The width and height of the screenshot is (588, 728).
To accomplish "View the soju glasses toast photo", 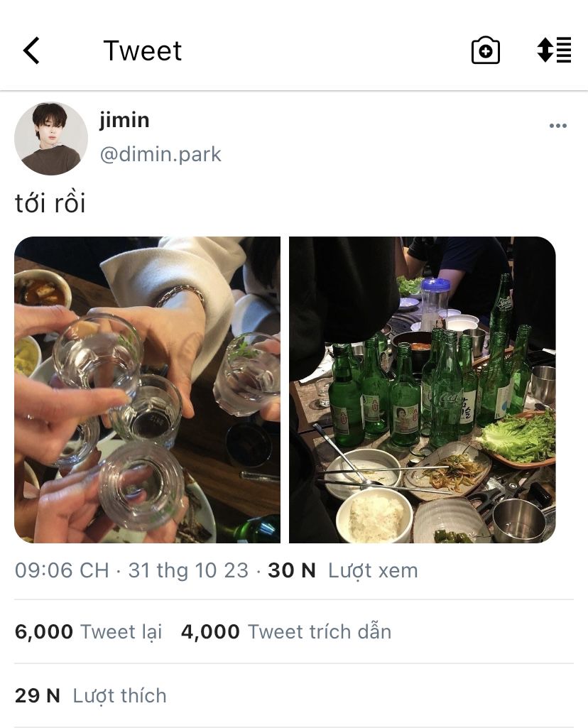I will click(147, 389).
